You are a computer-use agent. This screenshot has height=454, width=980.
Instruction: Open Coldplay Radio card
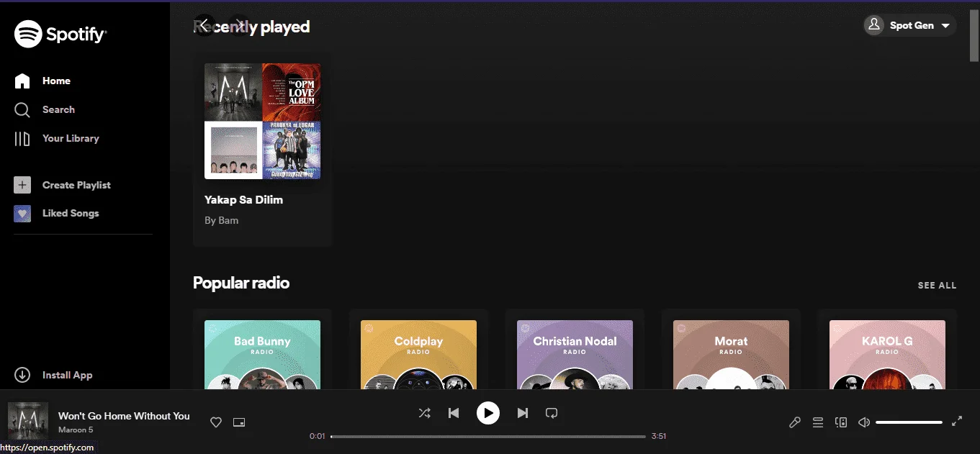[x=418, y=350]
